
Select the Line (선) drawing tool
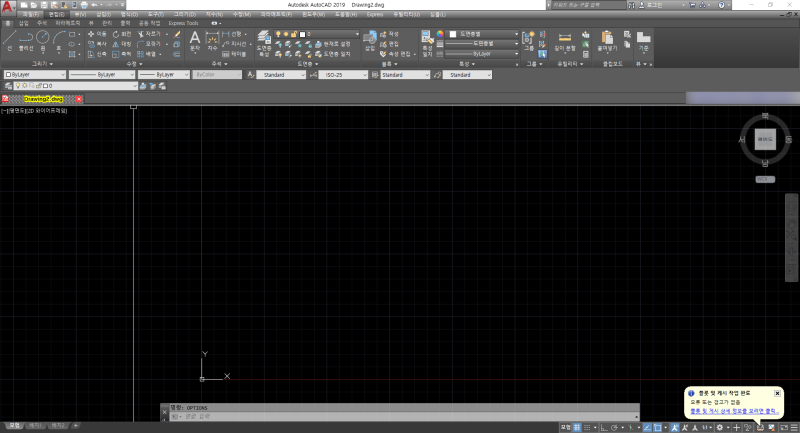click(x=10, y=39)
